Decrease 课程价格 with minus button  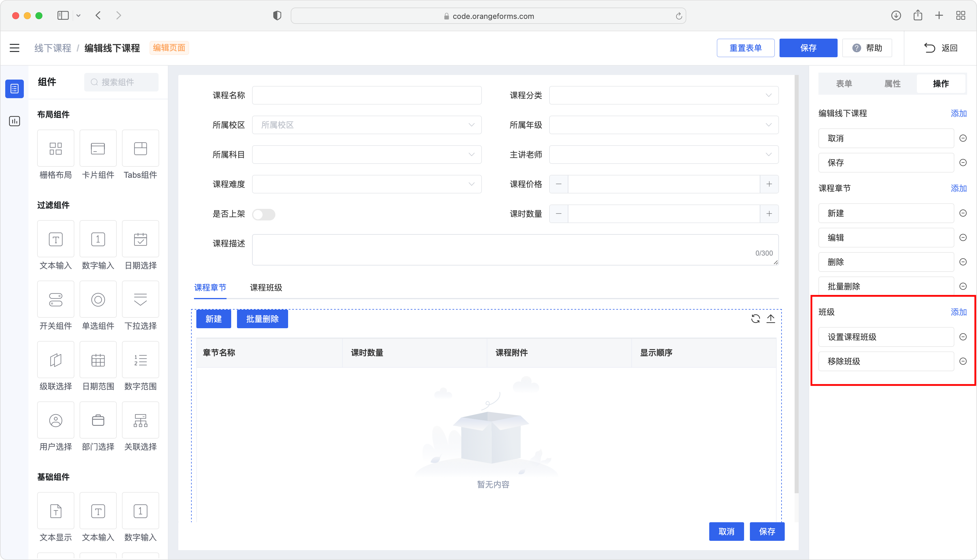[x=559, y=184]
